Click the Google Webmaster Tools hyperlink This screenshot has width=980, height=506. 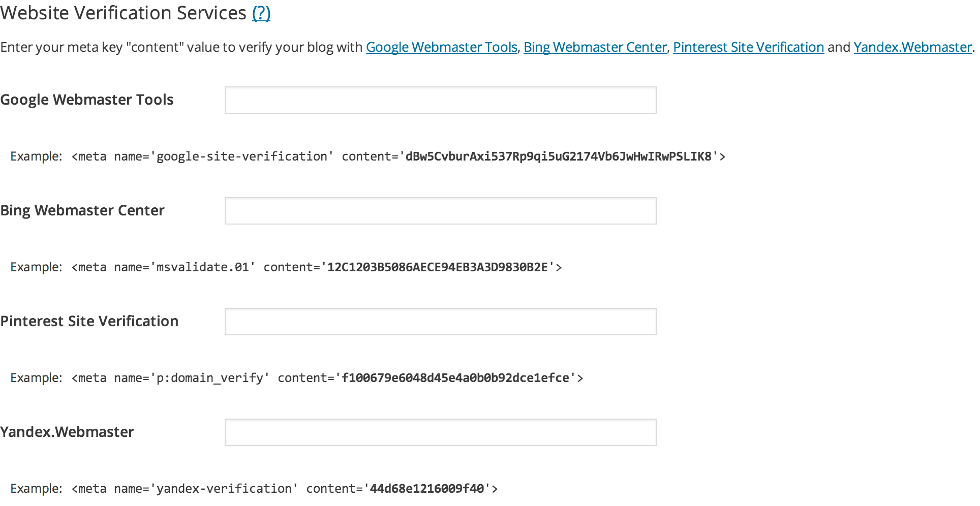pos(441,47)
